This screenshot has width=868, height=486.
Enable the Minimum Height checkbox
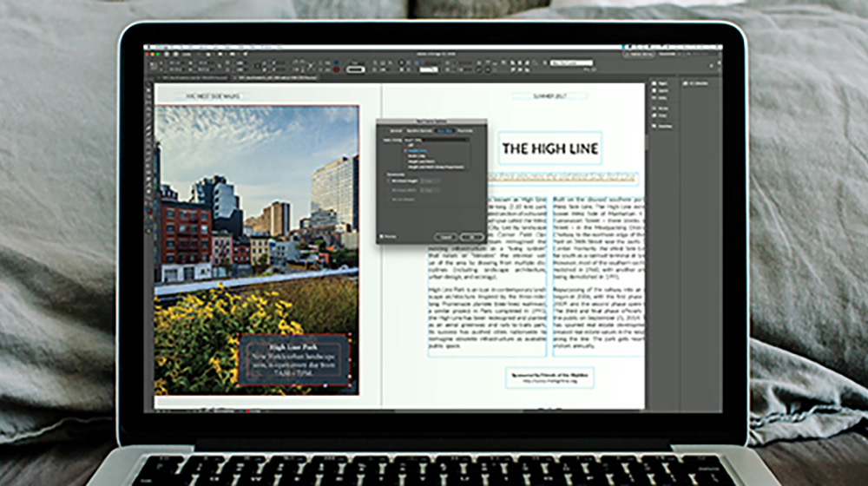point(389,181)
